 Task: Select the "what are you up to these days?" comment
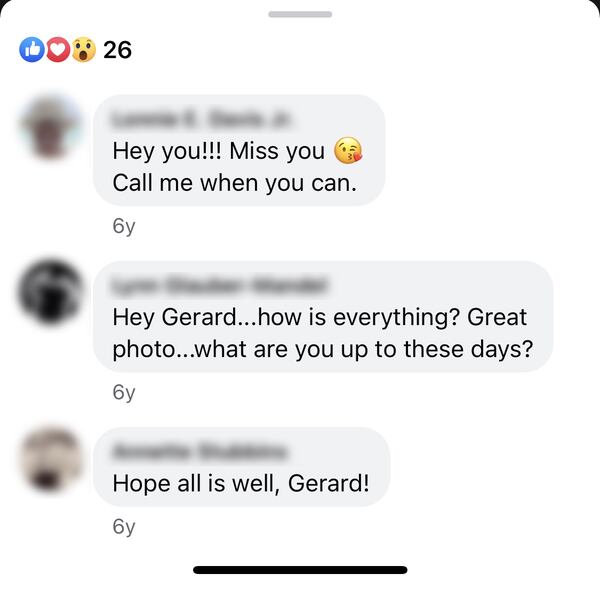[364, 349]
